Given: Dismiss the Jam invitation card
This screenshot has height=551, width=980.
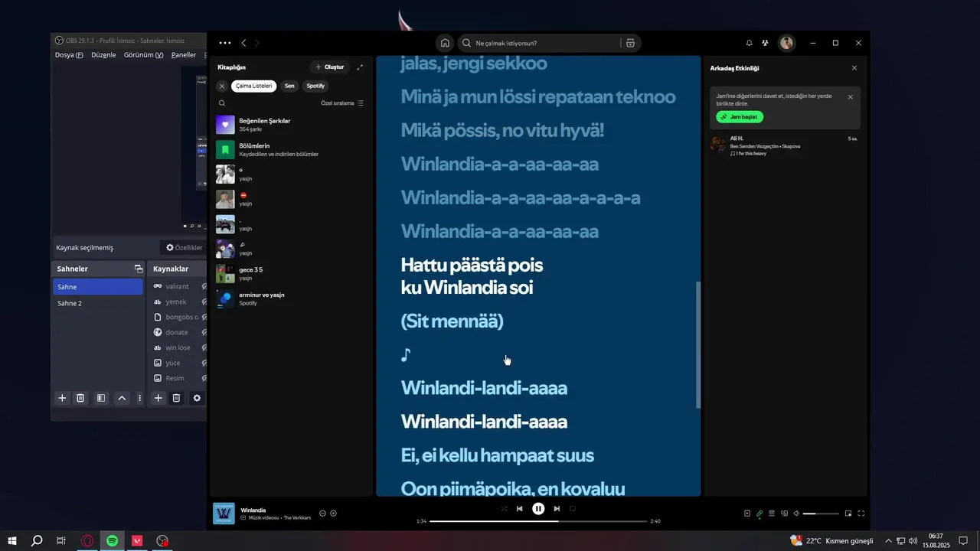Looking at the screenshot, I should coord(850,97).
